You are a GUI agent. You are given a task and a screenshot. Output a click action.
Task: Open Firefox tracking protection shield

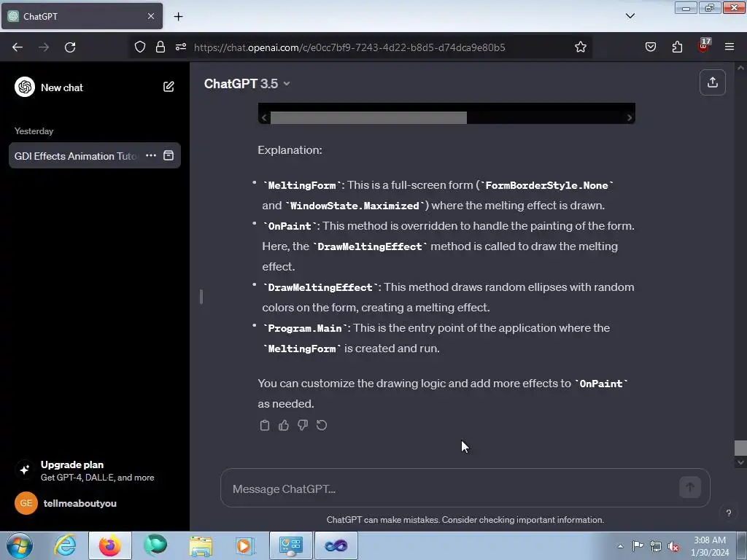point(139,47)
